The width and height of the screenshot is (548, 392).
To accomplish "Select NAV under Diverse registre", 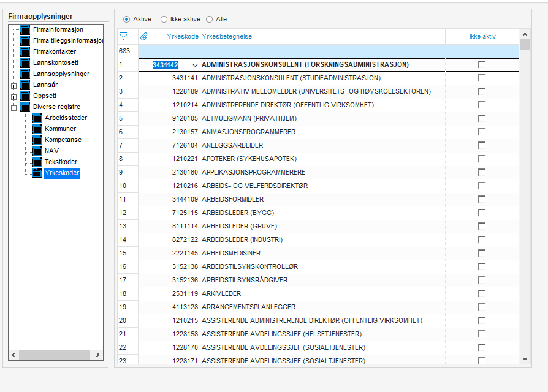I will [51, 151].
